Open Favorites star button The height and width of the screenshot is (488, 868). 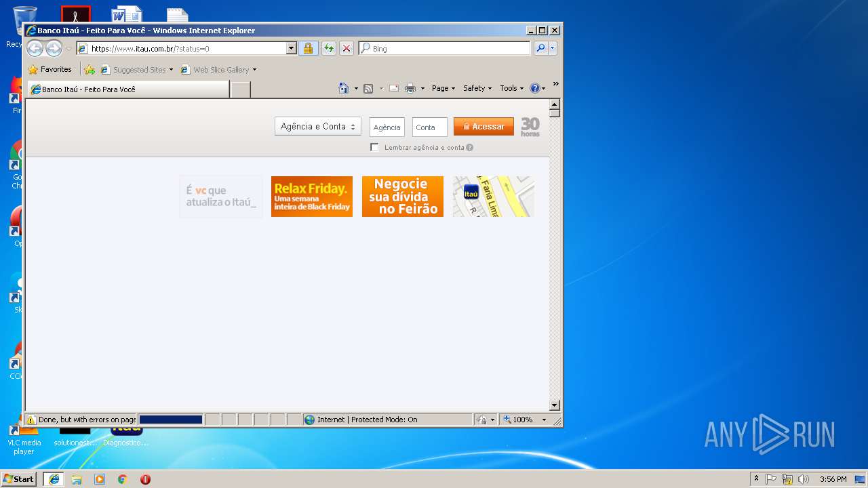pos(50,69)
